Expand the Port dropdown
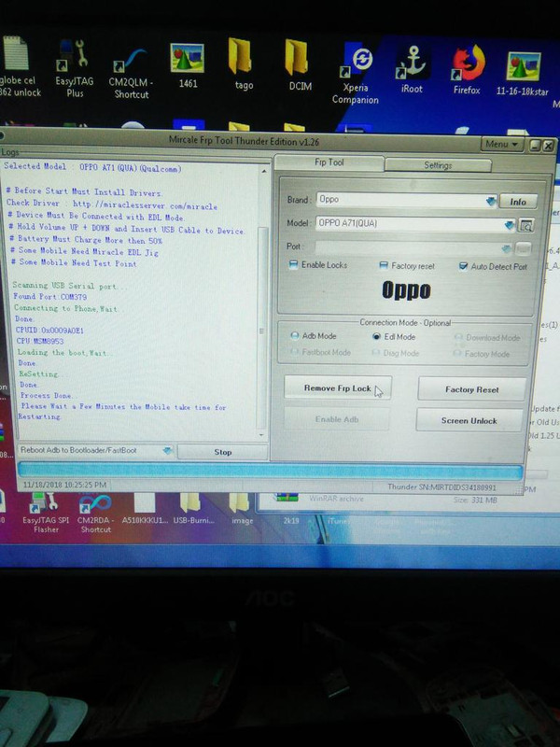 (x=506, y=248)
